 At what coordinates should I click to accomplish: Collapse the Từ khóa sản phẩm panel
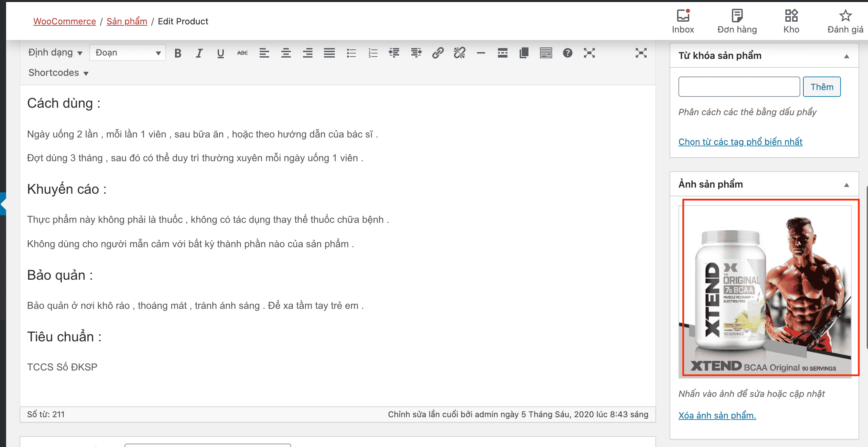pos(847,56)
